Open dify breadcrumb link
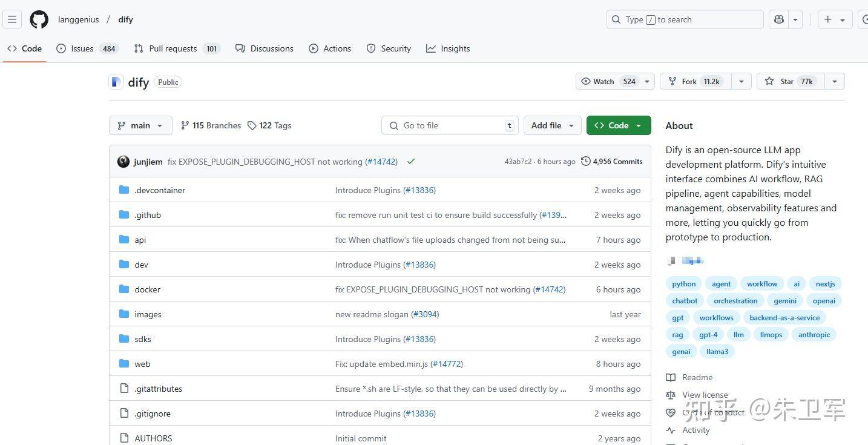Screen dimensions: 868x445 [x=125, y=19]
